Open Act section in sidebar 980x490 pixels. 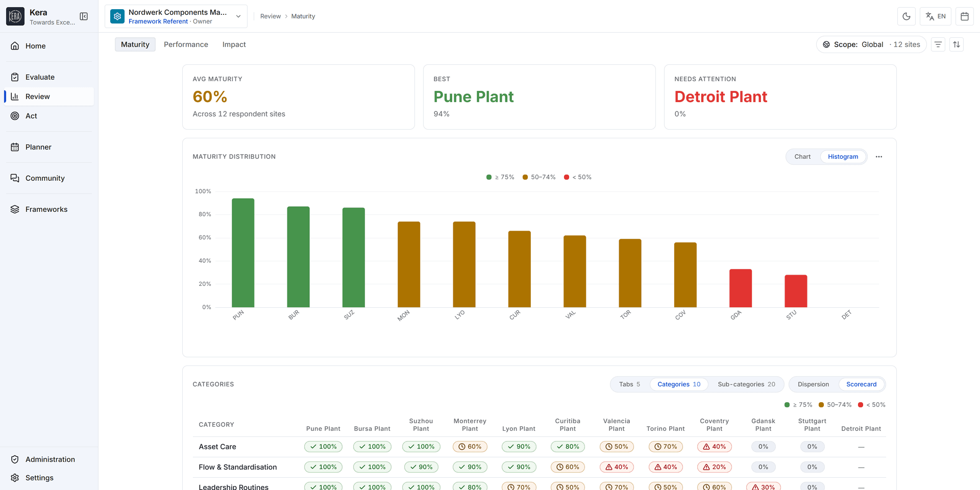49,116
